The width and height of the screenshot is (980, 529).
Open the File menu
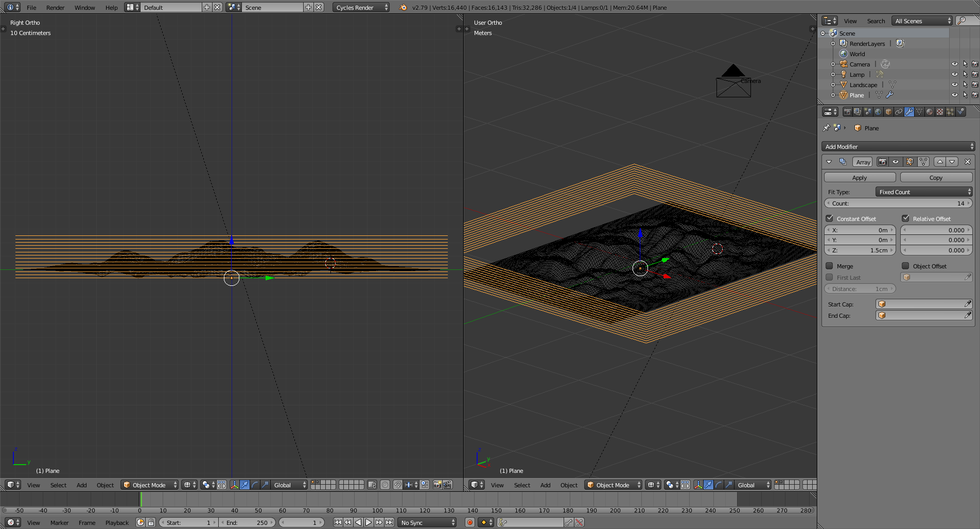click(x=31, y=7)
